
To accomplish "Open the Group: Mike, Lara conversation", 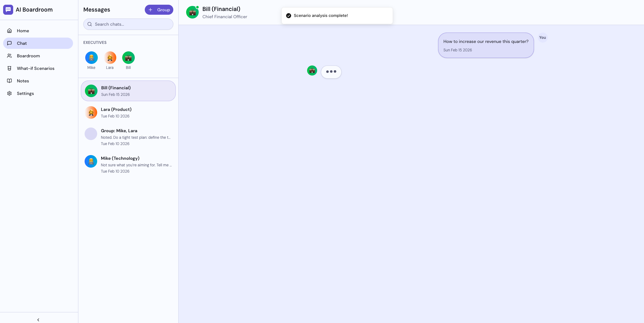I will 128,137.
